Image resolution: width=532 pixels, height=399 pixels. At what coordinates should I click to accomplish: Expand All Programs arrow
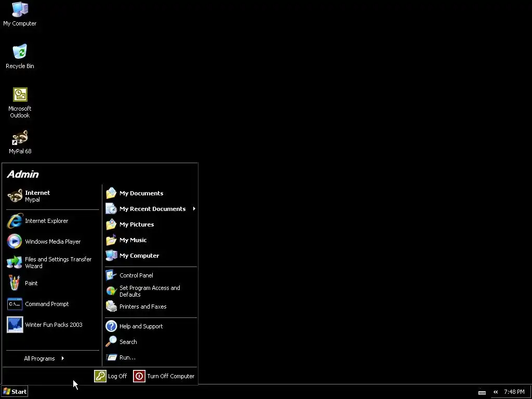pos(63,358)
